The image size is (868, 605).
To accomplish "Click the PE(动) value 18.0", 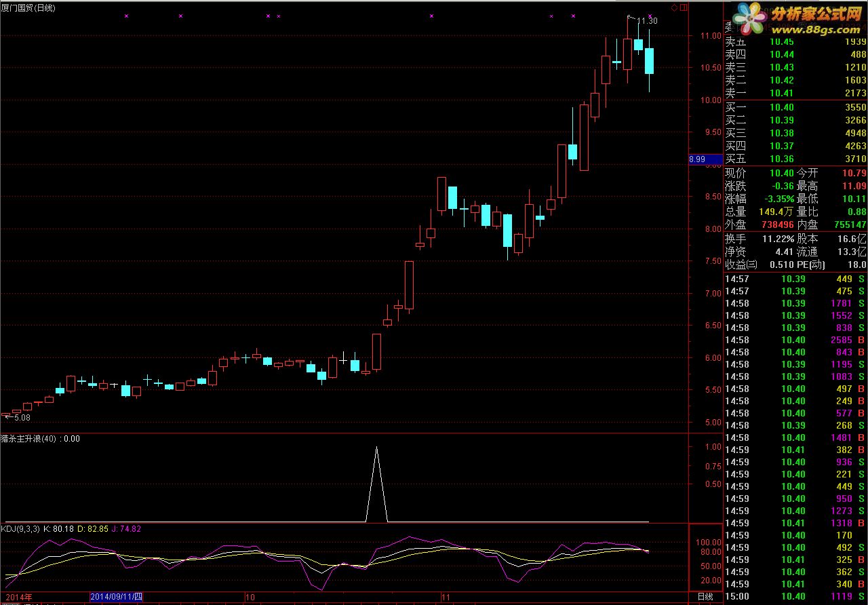I will pyautogui.click(x=857, y=265).
